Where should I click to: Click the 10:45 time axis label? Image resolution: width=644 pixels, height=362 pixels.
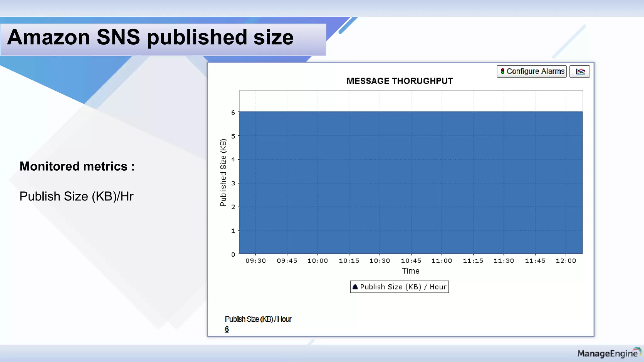pyautogui.click(x=411, y=261)
